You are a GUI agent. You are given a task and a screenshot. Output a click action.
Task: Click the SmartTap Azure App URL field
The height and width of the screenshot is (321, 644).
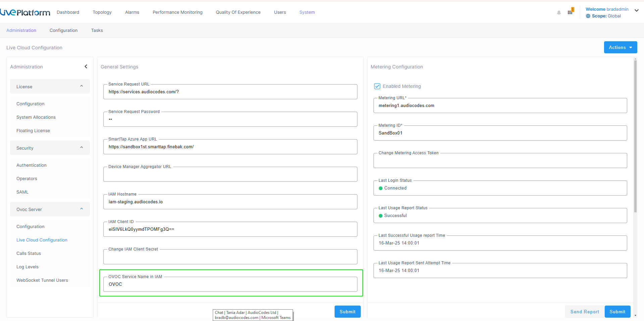click(x=230, y=147)
